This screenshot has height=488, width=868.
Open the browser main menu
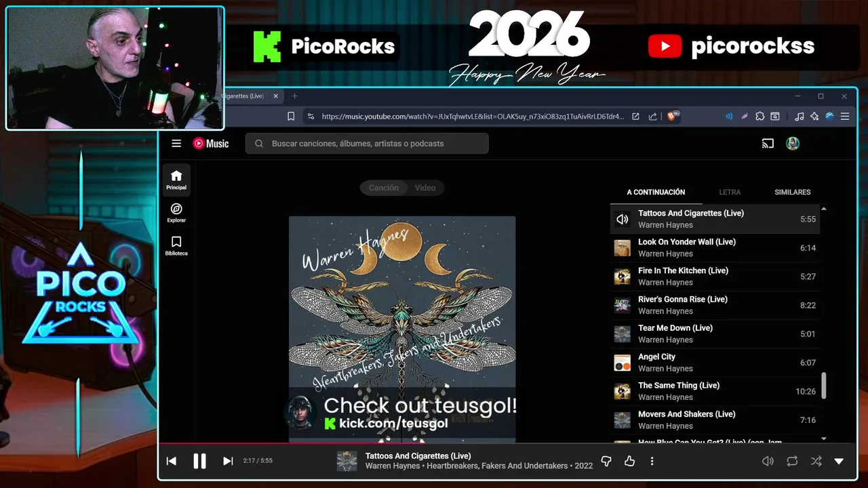click(844, 117)
